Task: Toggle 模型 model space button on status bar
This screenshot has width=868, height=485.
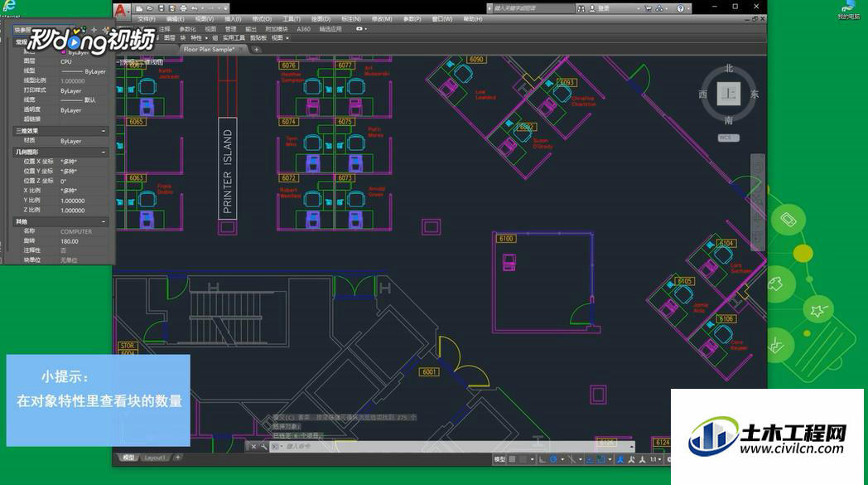Action: [x=500, y=459]
